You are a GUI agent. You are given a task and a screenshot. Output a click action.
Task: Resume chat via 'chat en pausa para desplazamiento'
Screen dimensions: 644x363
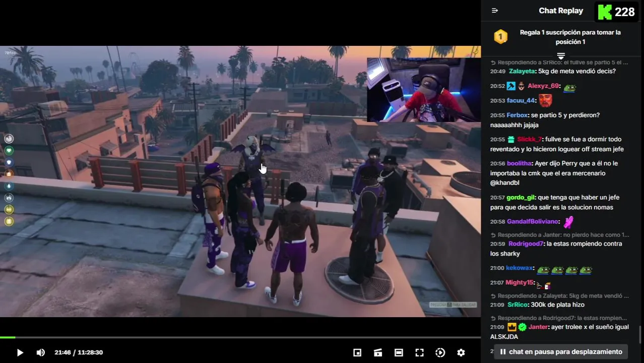(561, 351)
